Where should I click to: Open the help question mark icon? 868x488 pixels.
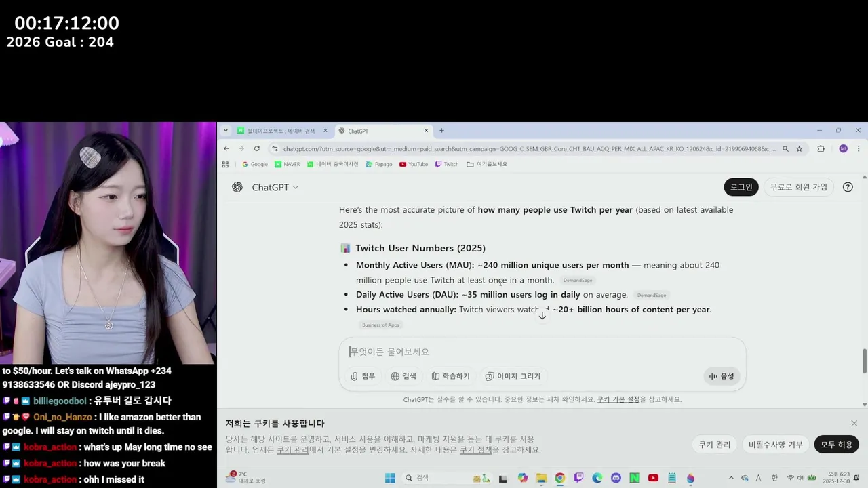(x=848, y=187)
